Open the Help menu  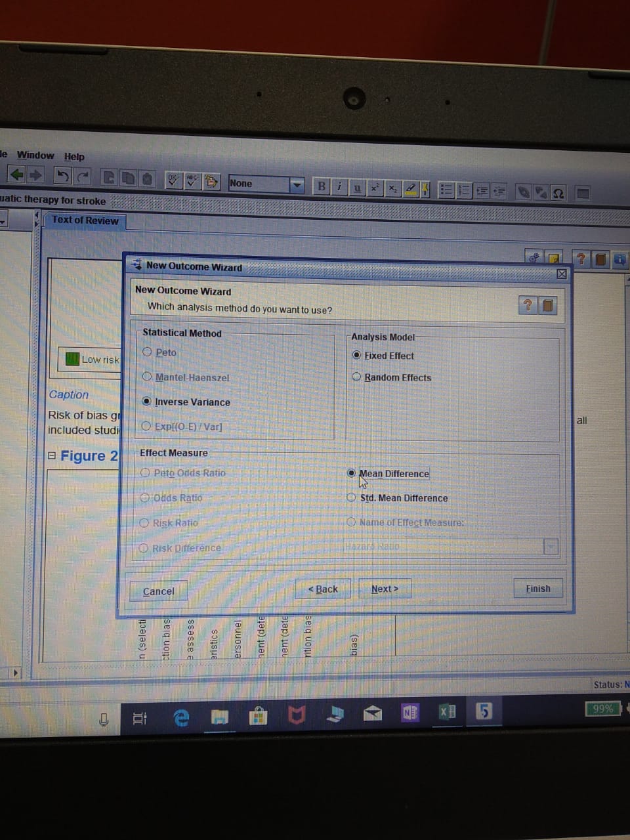pyautogui.click(x=74, y=157)
